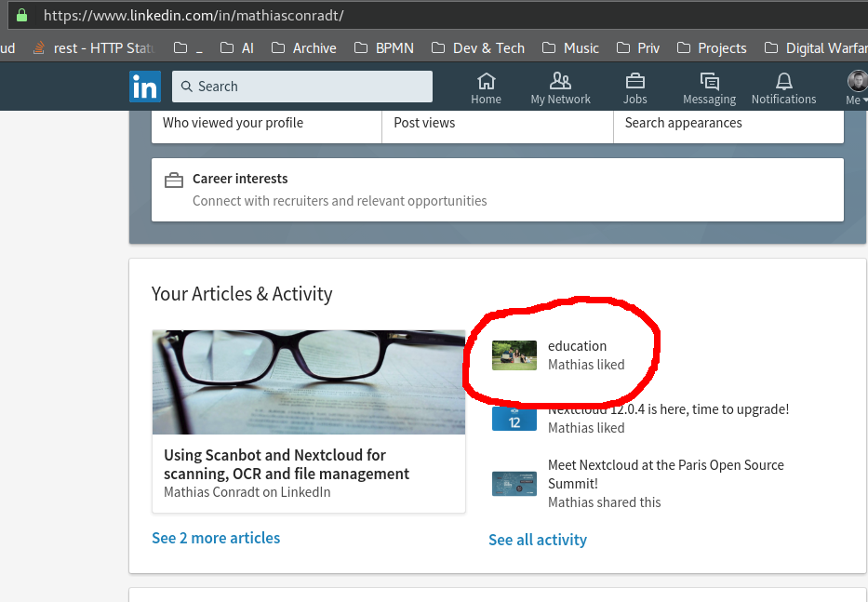Expand the Dev & Tech bookmarks folder
Screen dimensions: 868x602
point(477,47)
